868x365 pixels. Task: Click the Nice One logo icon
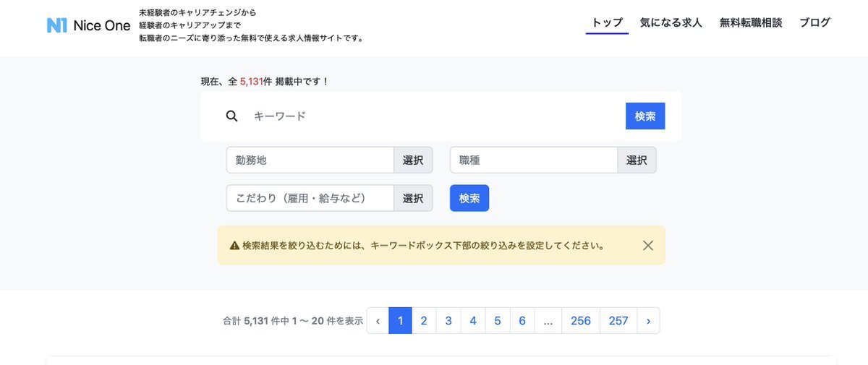(57, 25)
